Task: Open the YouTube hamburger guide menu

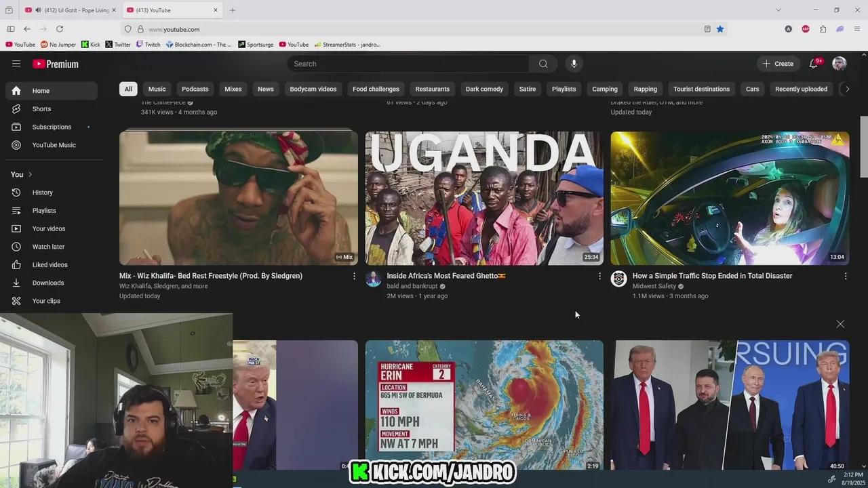Action: point(16,64)
